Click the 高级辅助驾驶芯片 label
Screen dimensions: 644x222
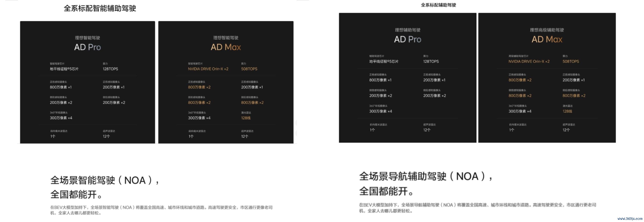(x=518, y=56)
